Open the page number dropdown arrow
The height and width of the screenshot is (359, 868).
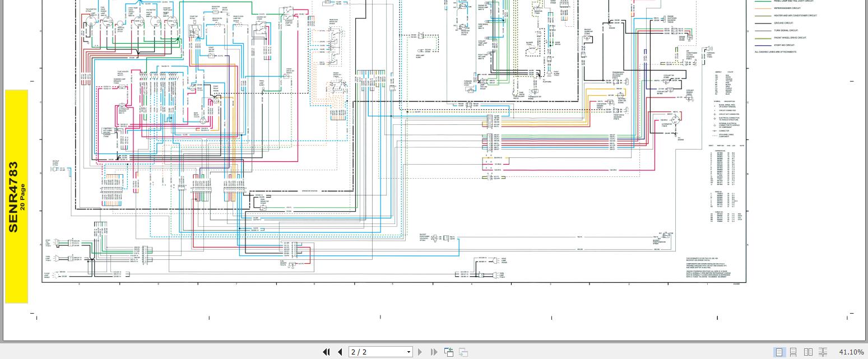[409, 352]
